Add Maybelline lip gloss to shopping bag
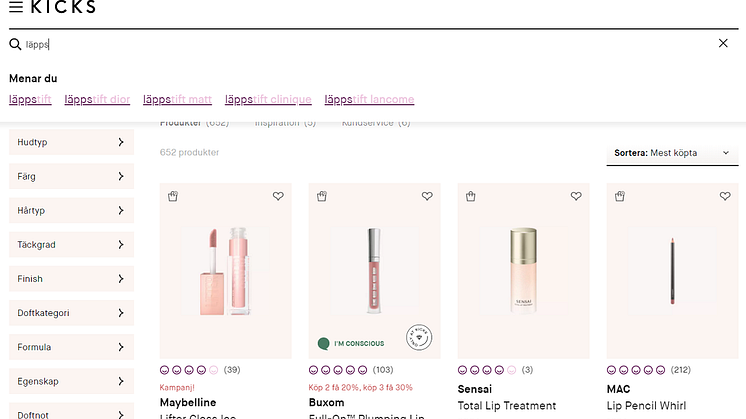The width and height of the screenshot is (746, 419). coord(173,196)
